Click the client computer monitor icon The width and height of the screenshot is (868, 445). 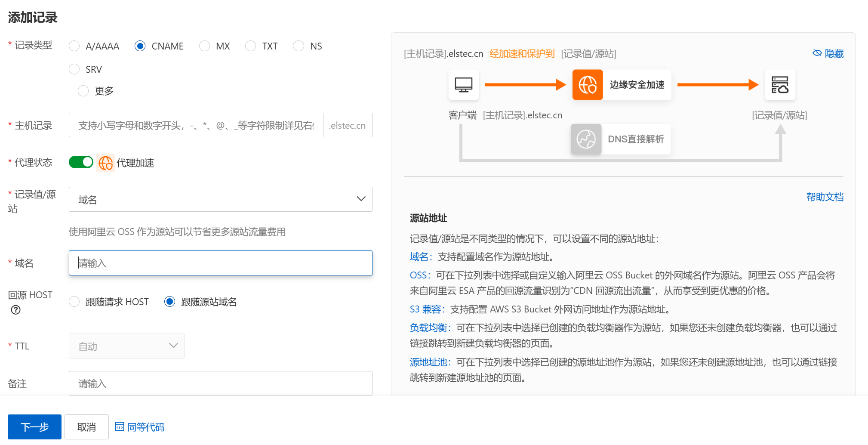(463, 85)
